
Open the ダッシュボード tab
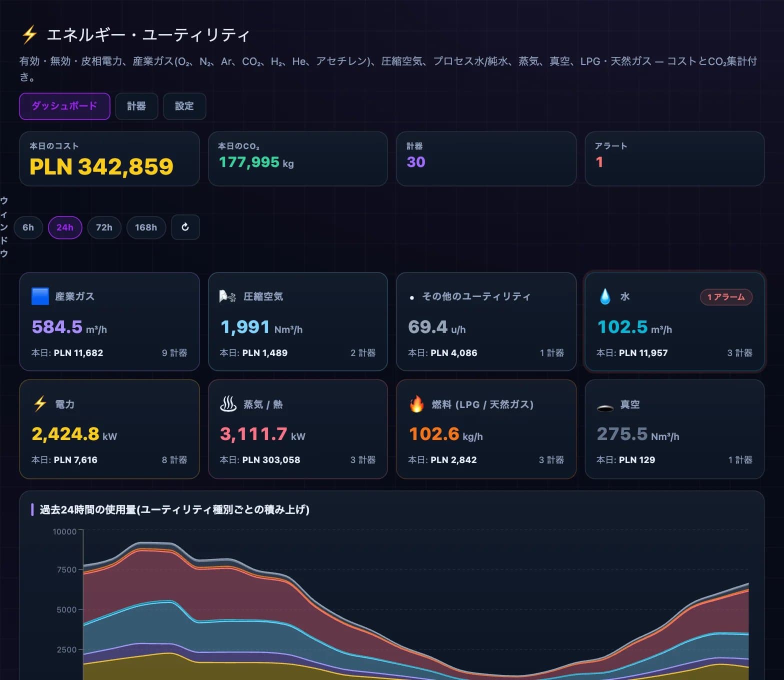64,106
